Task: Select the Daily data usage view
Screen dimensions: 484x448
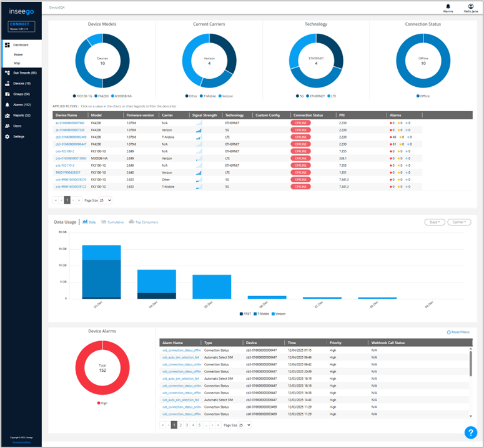Action: pyautogui.click(x=89, y=222)
